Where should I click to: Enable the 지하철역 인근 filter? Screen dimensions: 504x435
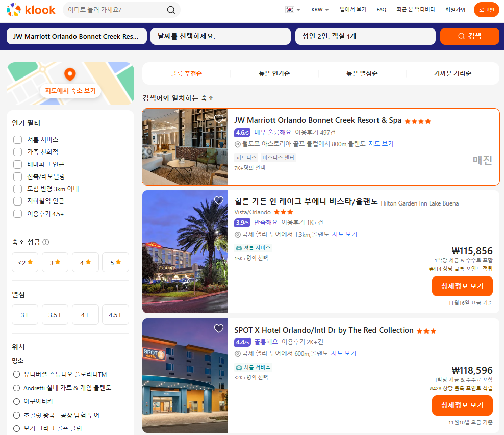[18, 201]
